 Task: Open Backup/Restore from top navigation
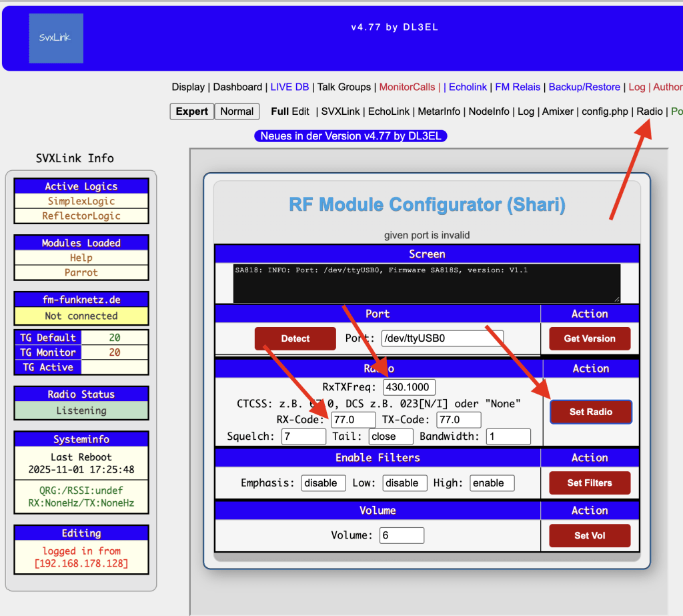point(584,87)
